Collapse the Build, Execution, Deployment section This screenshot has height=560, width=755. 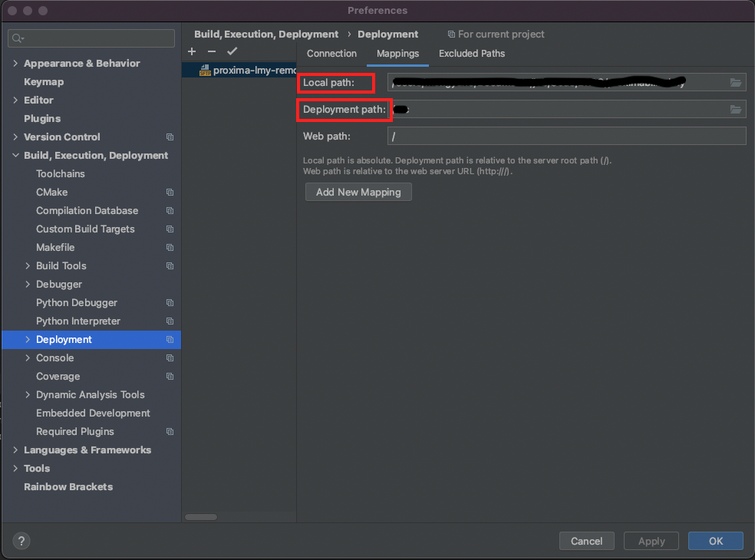[x=15, y=155]
